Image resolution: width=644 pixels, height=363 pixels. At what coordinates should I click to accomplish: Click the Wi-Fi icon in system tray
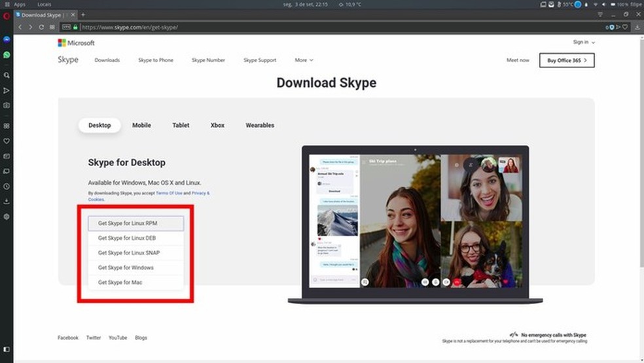[596, 4]
